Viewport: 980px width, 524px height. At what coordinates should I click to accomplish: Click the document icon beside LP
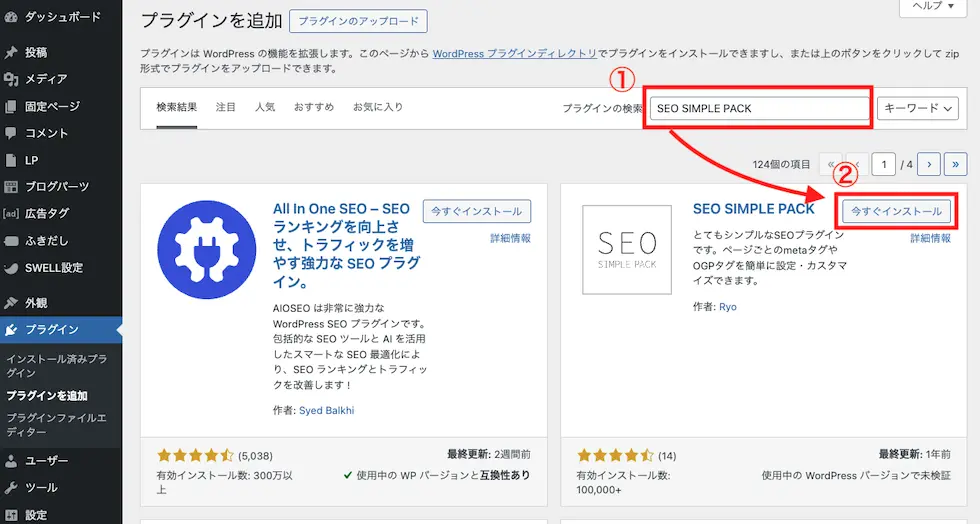click(10, 160)
